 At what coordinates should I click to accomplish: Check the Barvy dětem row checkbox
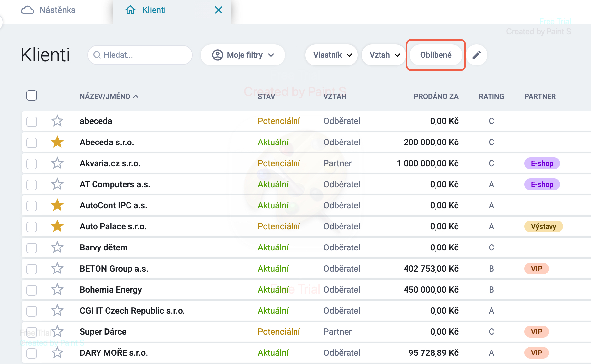[32, 248]
